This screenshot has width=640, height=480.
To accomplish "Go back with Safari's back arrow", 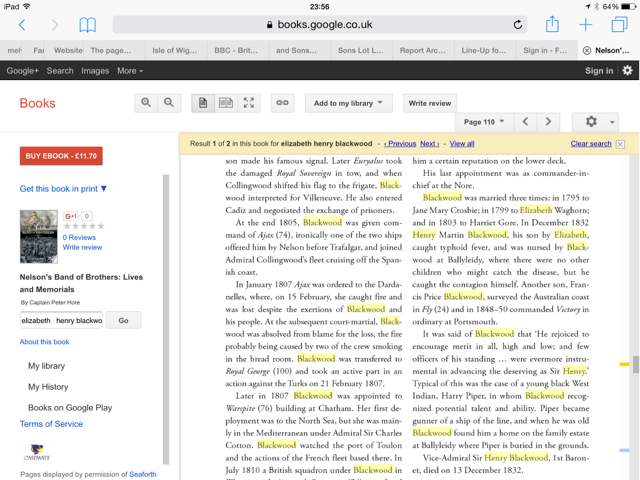I will [x=22, y=25].
